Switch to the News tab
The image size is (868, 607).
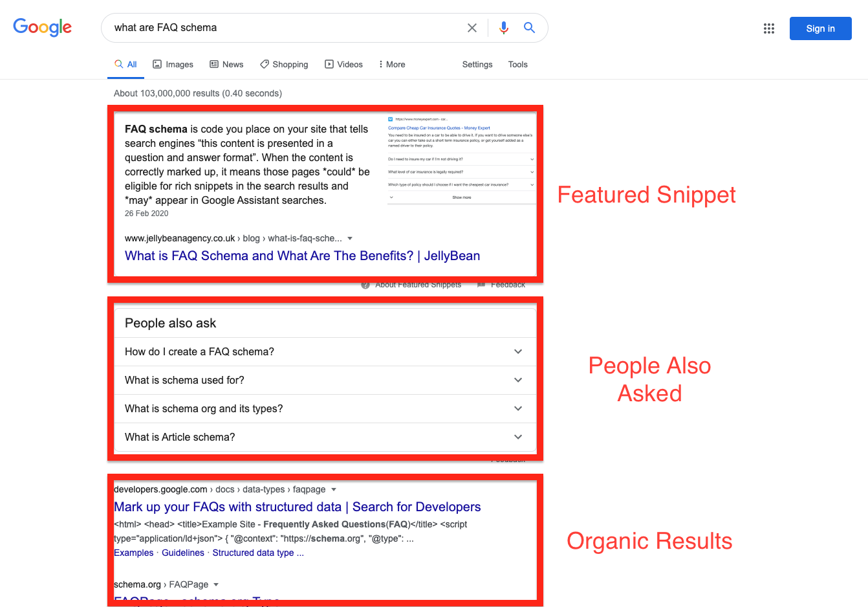point(226,64)
